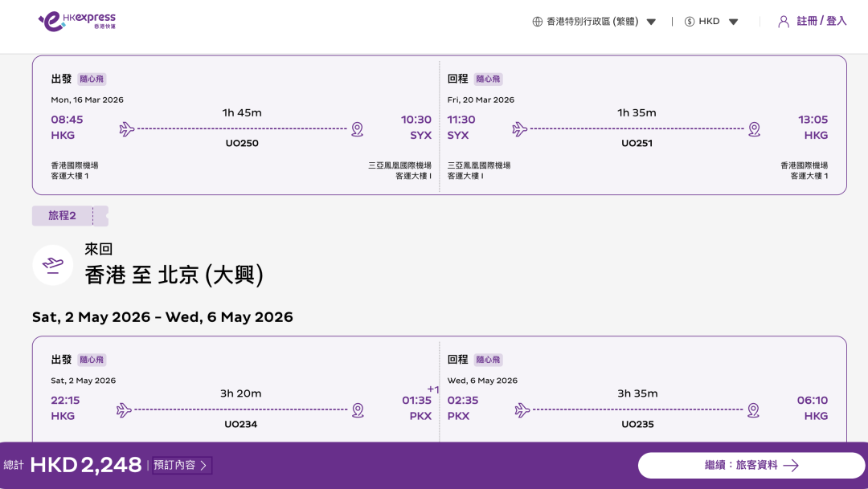
Task: Expand the 預訂內容 booking details panel
Action: point(181,465)
